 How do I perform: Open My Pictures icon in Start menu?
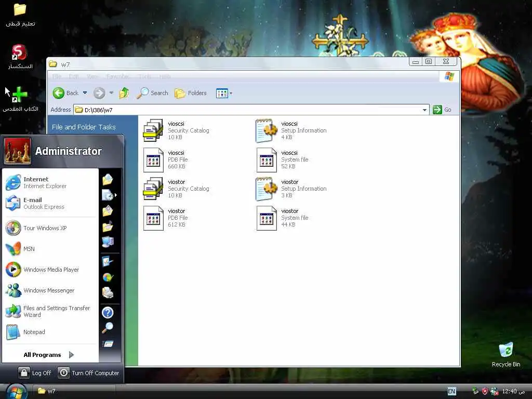tap(108, 211)
